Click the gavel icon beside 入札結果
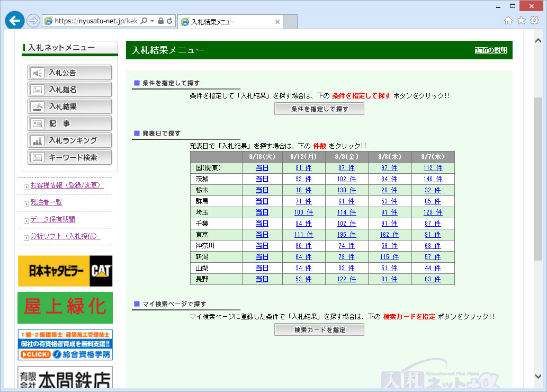 pos(37,107)
